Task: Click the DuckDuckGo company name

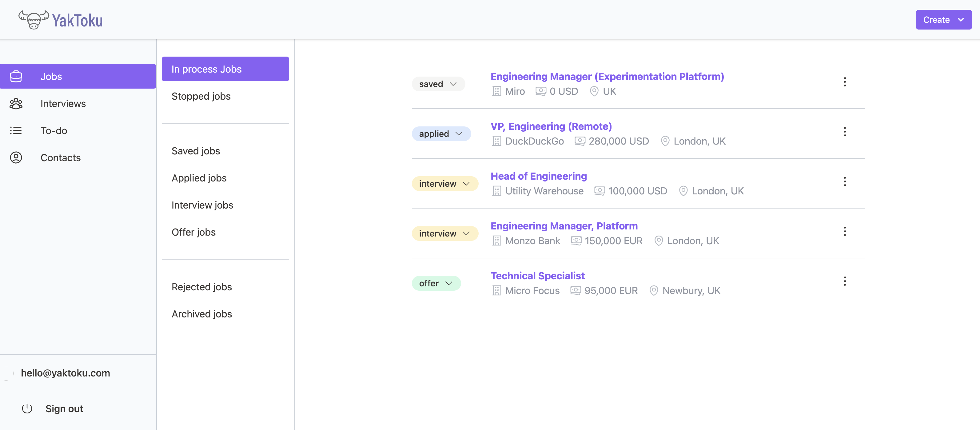Action: [535, 141]
